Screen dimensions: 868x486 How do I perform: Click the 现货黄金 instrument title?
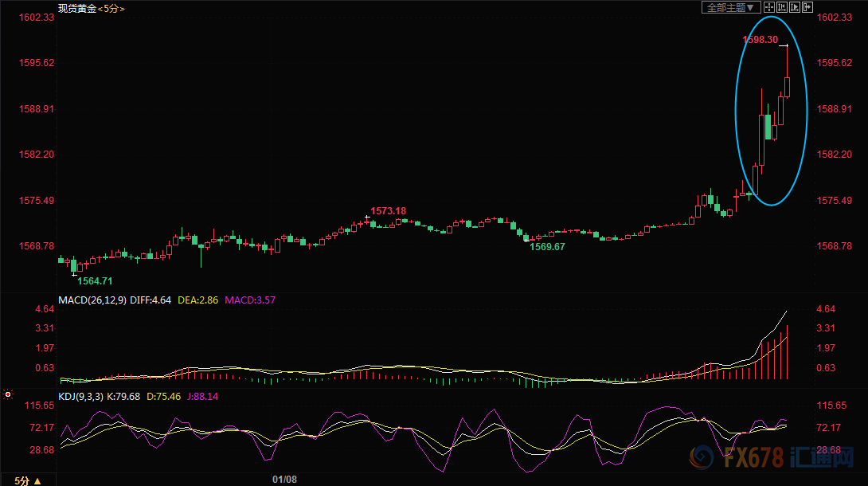pyautogui.click(x=77, y=8)
